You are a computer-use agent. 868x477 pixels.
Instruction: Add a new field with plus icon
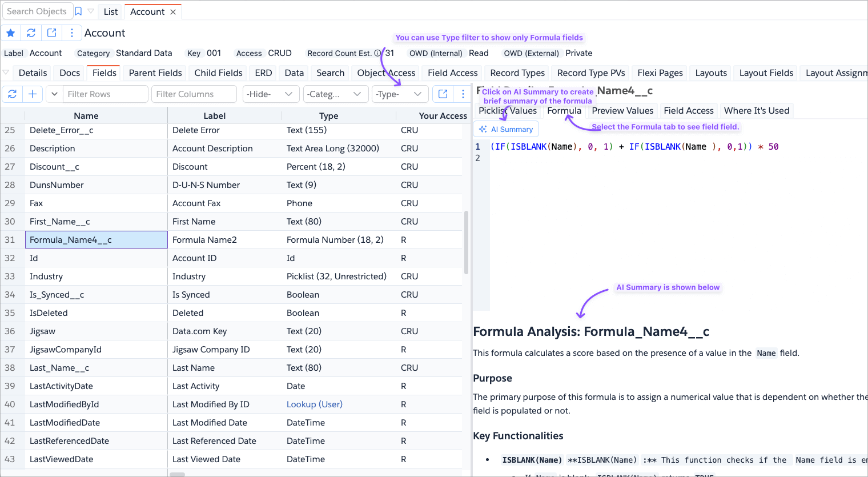click(x=33, y=94)
